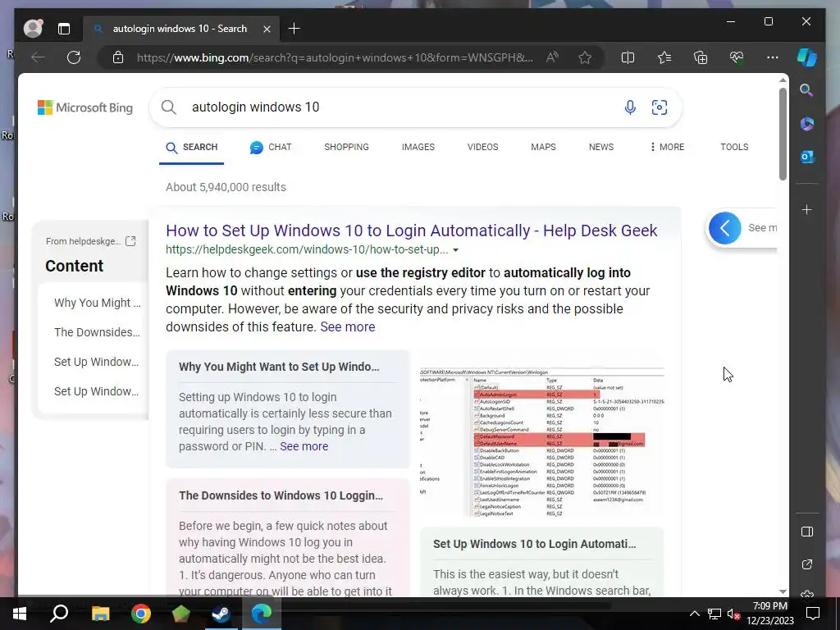Image resolution: width=840 pixels, height=630 pixels.
Task: Open The Downsides to Windows 10 card heading
Action: click(281, 495)
